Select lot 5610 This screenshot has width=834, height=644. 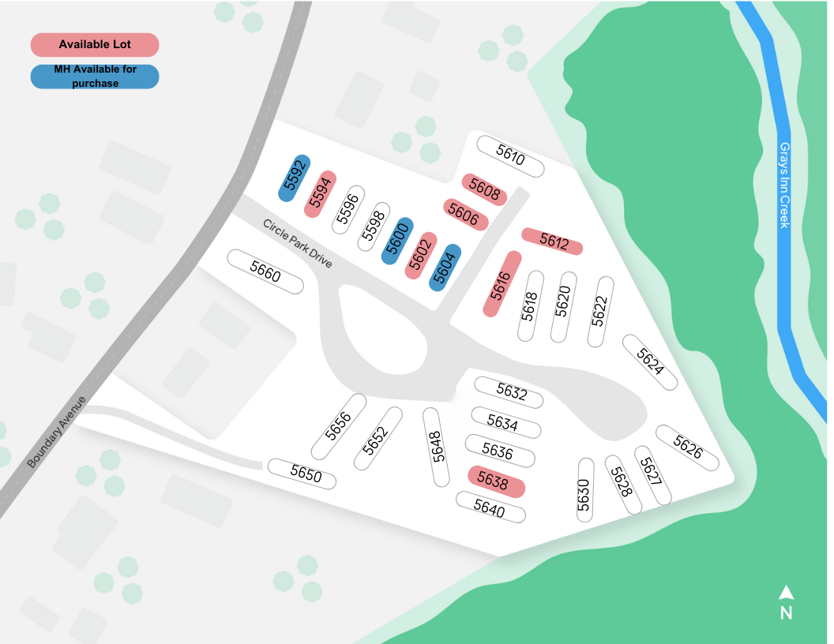510,156
